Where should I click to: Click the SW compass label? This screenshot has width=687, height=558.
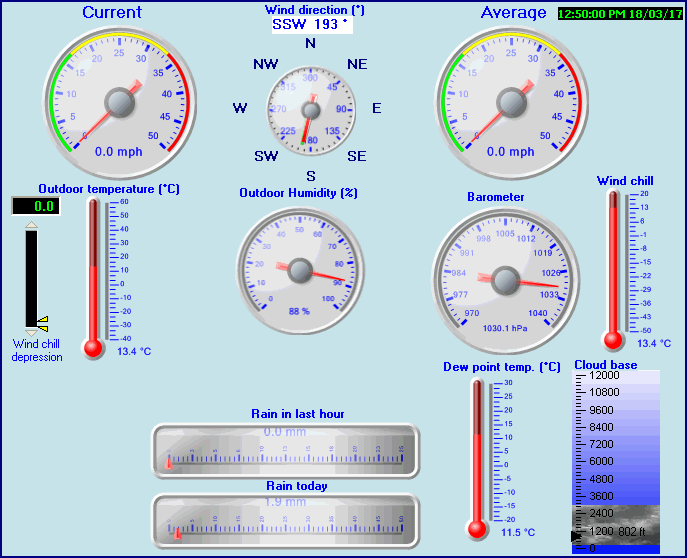pyautogui.click(x=266, y=156)
